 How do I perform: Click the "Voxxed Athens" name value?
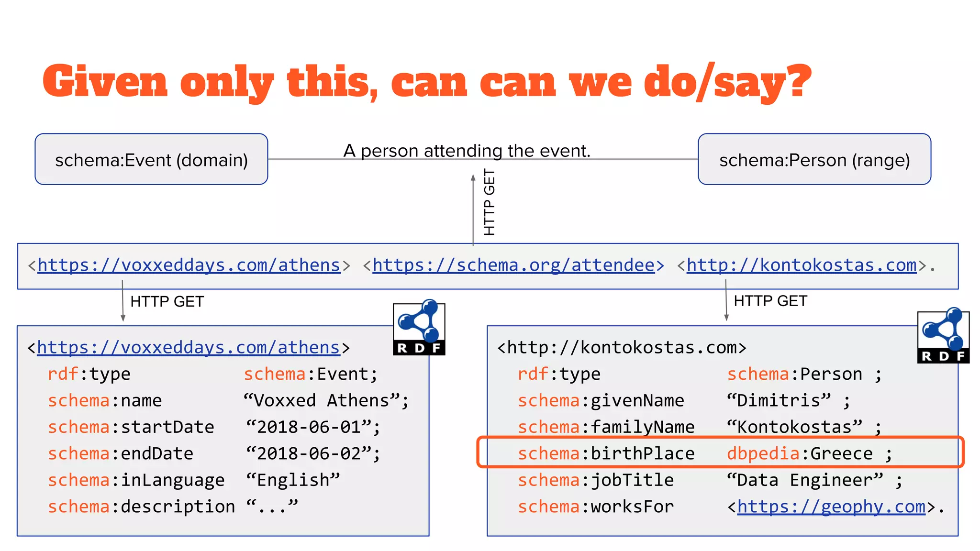pyautogui.click(x=326, y=400)
